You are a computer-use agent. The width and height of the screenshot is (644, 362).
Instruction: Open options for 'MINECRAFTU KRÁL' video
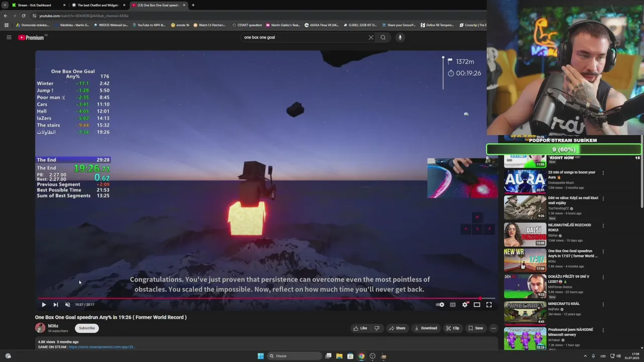click(x=603, y=304)
